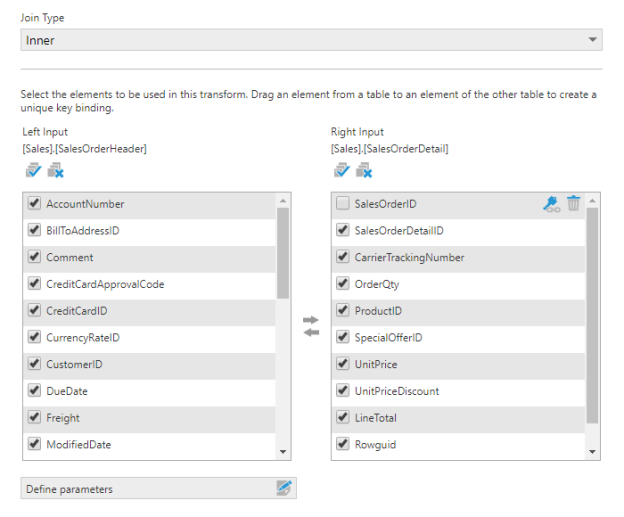Screen dimensions: 624x517
Task: Uncheck the Freight element
Action: [34, 418]
